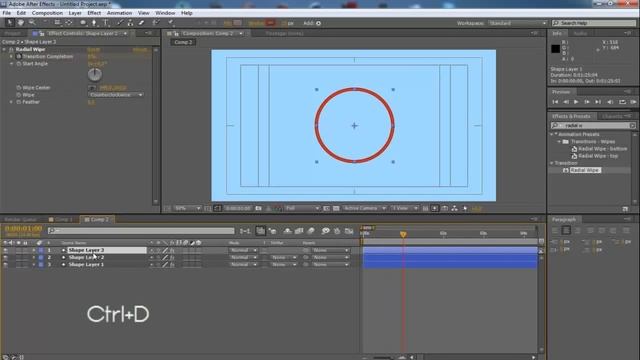Toggle the Wipe Center stopwatch
Screen dimensions: 640x360
coord(18,87)
